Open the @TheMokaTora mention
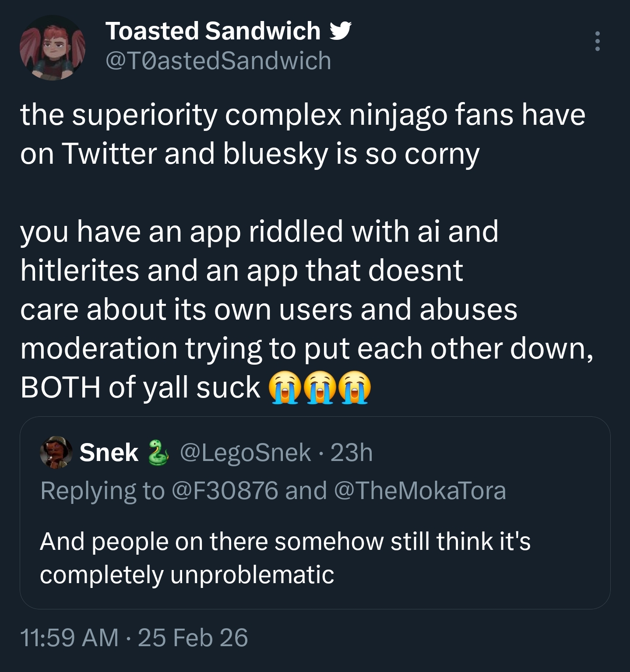This screenshot has width=630, height=672. click(x=420, y=490)
